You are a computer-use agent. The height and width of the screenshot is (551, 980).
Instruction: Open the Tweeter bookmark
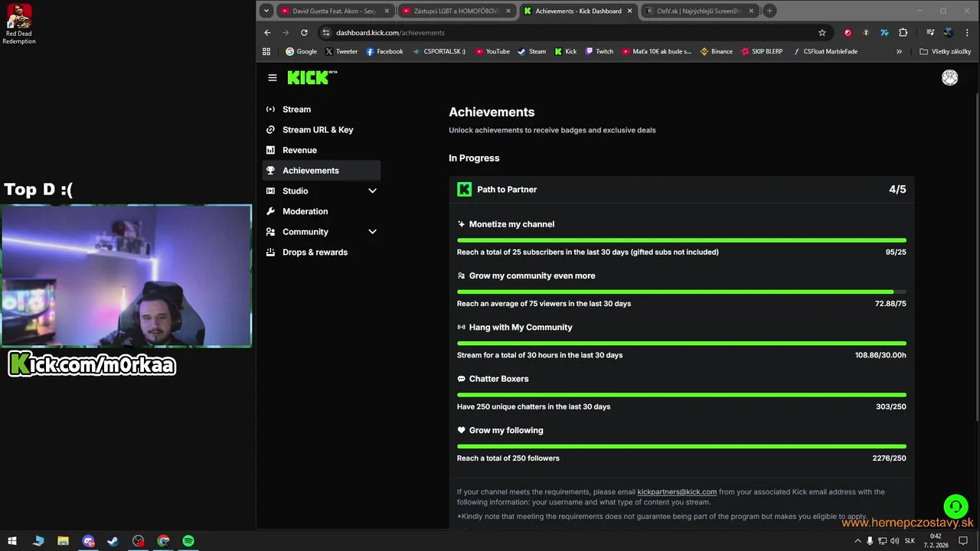[x=341, y=52]
